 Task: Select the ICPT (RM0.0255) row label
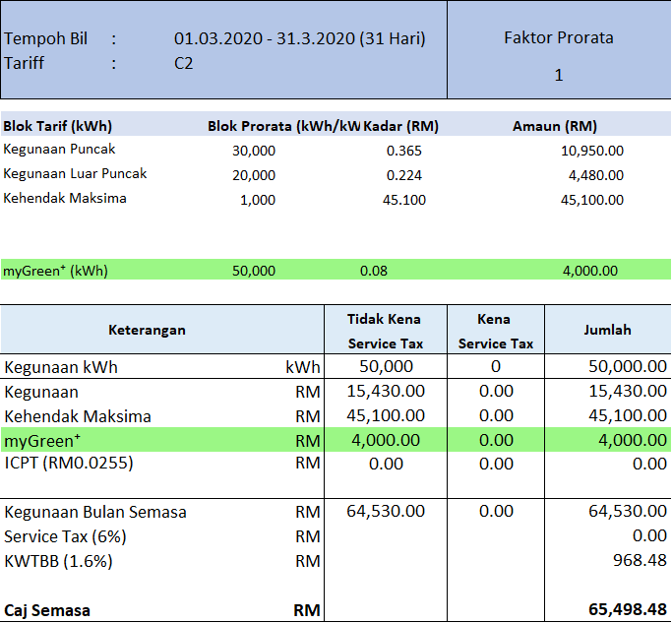coord(69,464)
